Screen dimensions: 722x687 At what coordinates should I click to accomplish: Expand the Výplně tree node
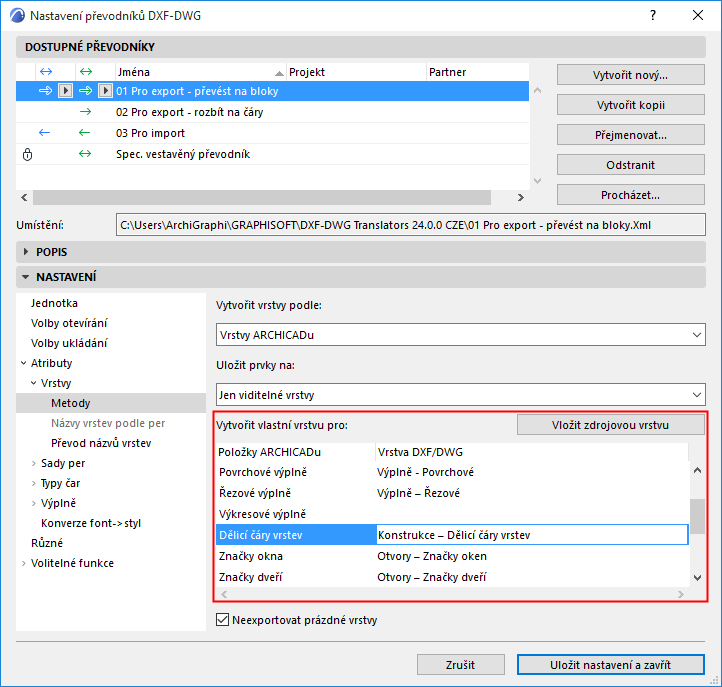point(34,503)
